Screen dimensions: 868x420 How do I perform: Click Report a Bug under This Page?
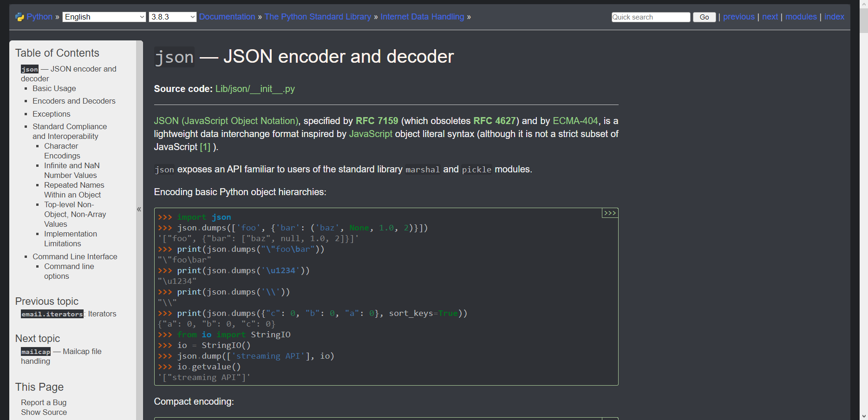point(43,402)
